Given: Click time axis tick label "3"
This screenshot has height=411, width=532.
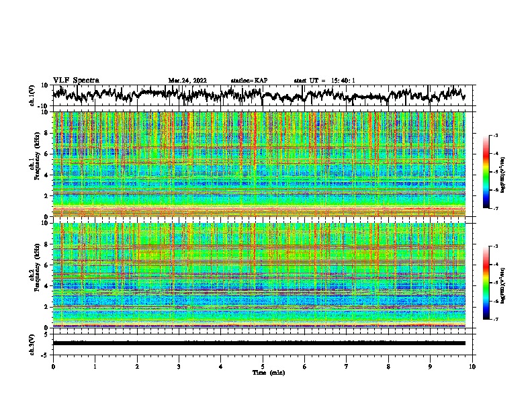Looking at the screenshot, I should (x=179, y=367).
